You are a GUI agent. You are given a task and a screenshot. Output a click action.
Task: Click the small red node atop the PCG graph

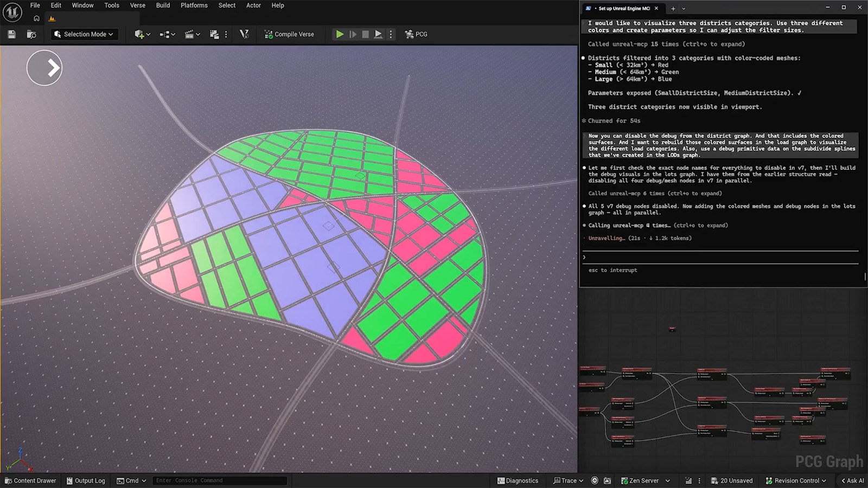672,329
